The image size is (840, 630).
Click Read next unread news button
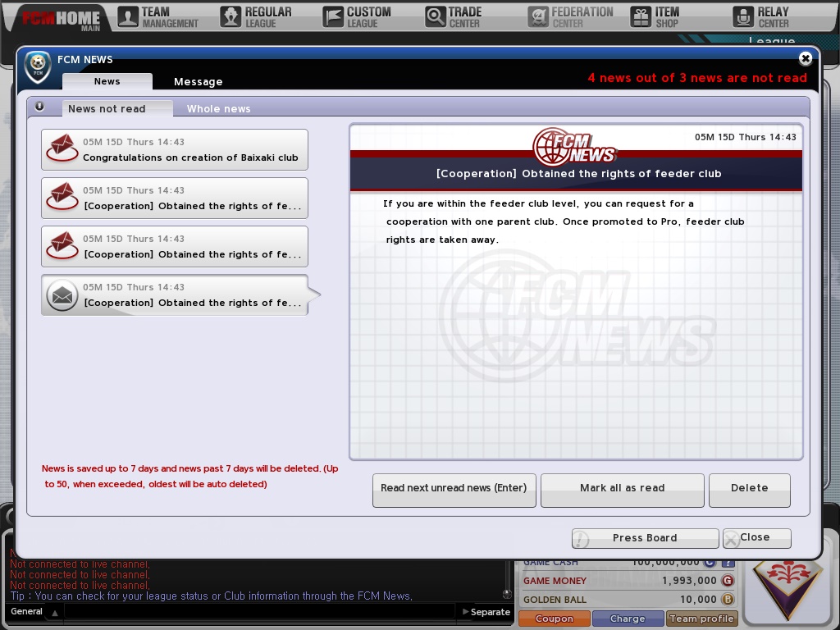click(454, 487)
